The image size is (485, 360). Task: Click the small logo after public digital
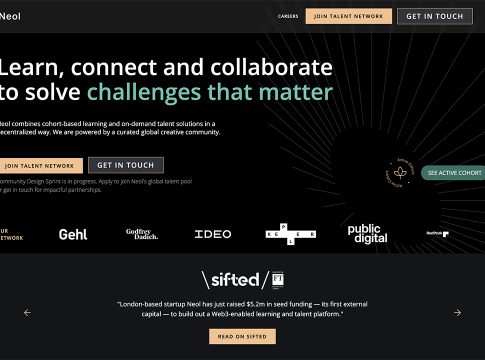pos(437,234)
